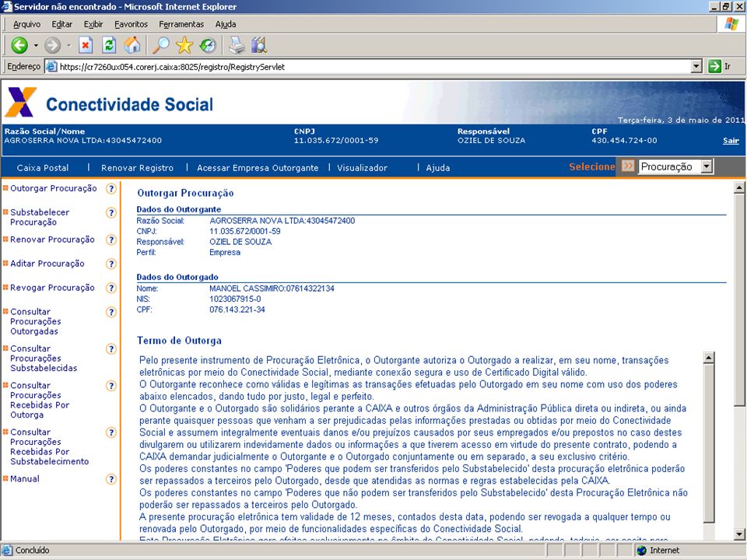Go to Home page icon
The width and height of the screenshot is (747, 560).
click(x=132, y=46)
